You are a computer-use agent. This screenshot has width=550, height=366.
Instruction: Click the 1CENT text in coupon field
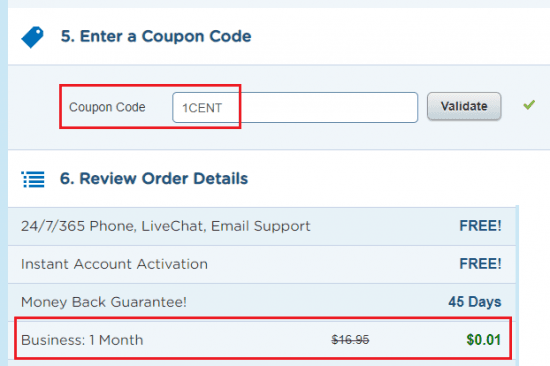point(202,108)
